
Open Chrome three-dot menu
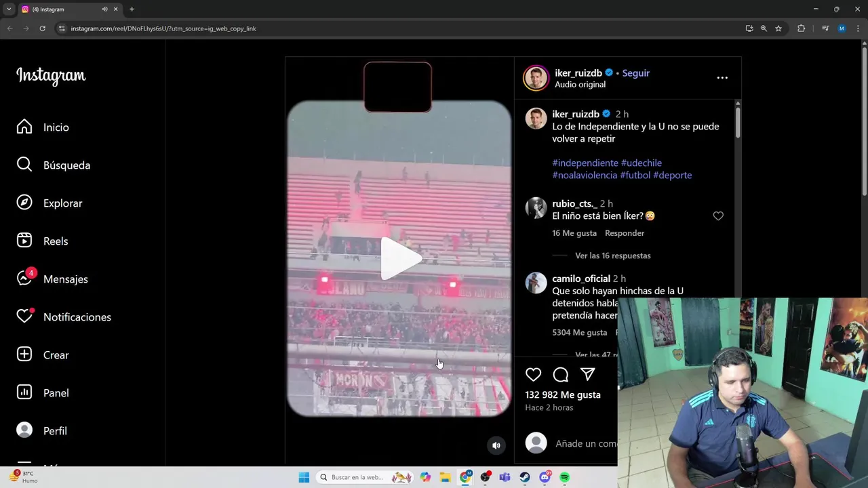click(858, 28)
